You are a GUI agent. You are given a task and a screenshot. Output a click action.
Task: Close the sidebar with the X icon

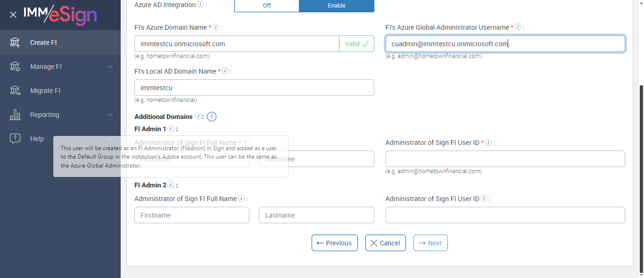(13, 15)
